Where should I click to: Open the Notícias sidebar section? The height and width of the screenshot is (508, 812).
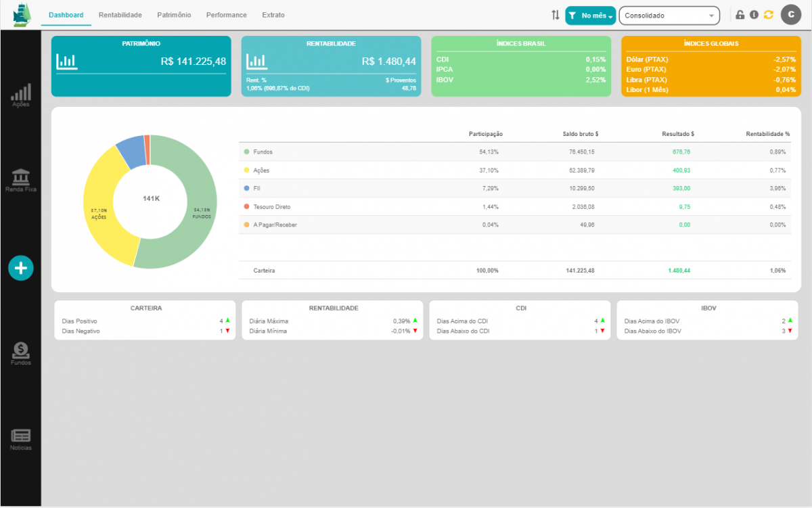21,439
